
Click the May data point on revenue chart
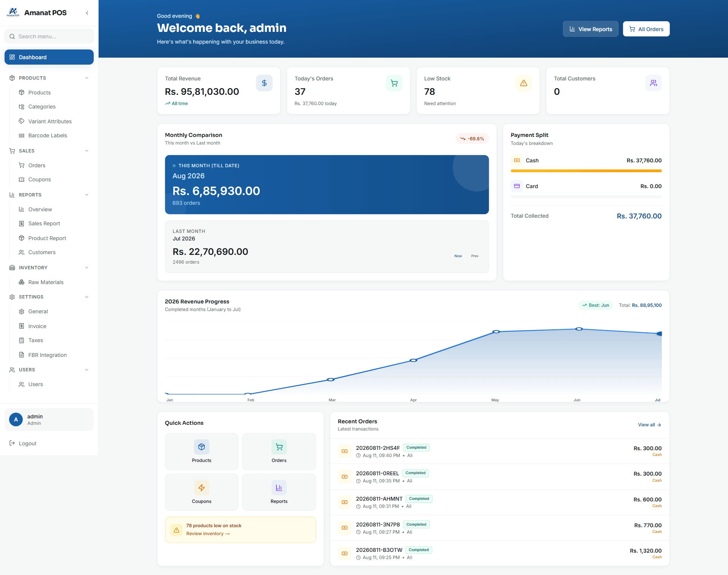(496, 331)
